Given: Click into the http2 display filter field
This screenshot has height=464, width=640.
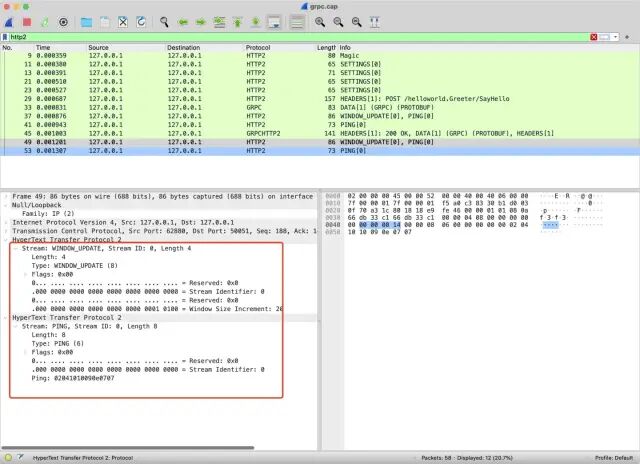Looking at the screenshot, I should tap(299, 37).
